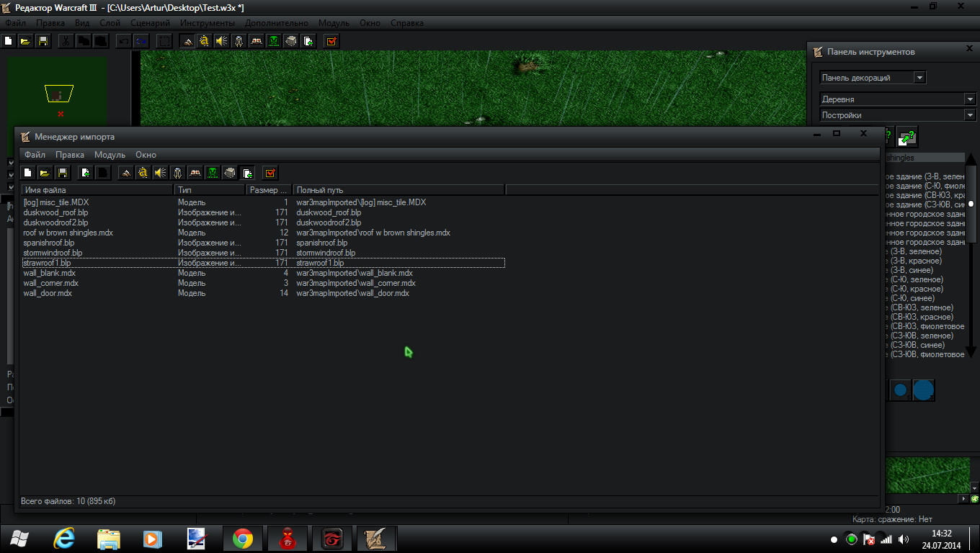
Task: Select strawroof1.blp file row
Action: click(263, 263)
